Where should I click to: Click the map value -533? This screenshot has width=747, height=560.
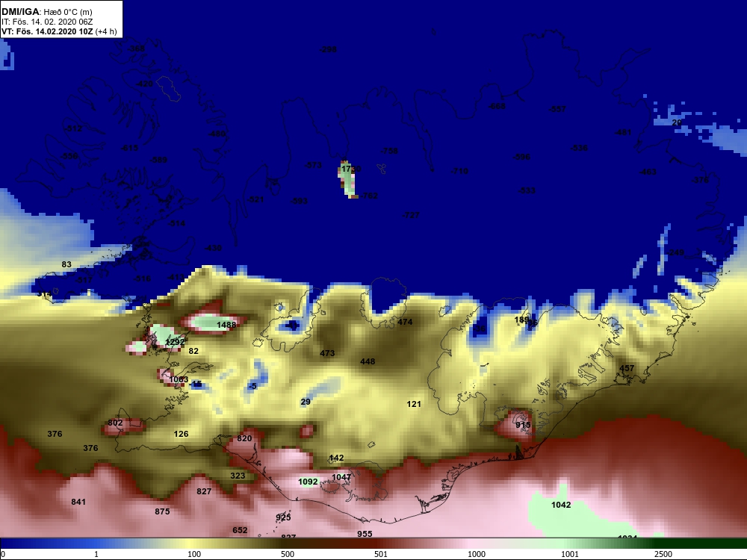tap(527, 190)
